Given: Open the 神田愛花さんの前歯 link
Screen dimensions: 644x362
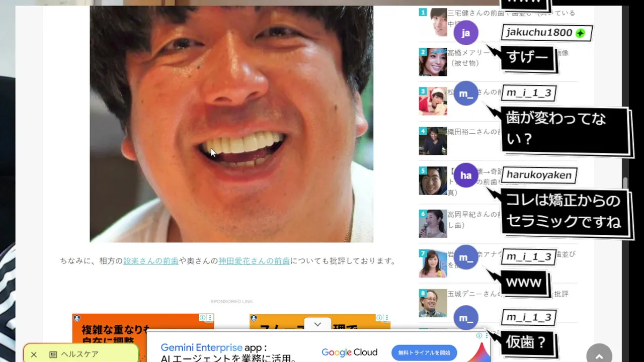Looking at the screenshot, I should pos(254,261).
